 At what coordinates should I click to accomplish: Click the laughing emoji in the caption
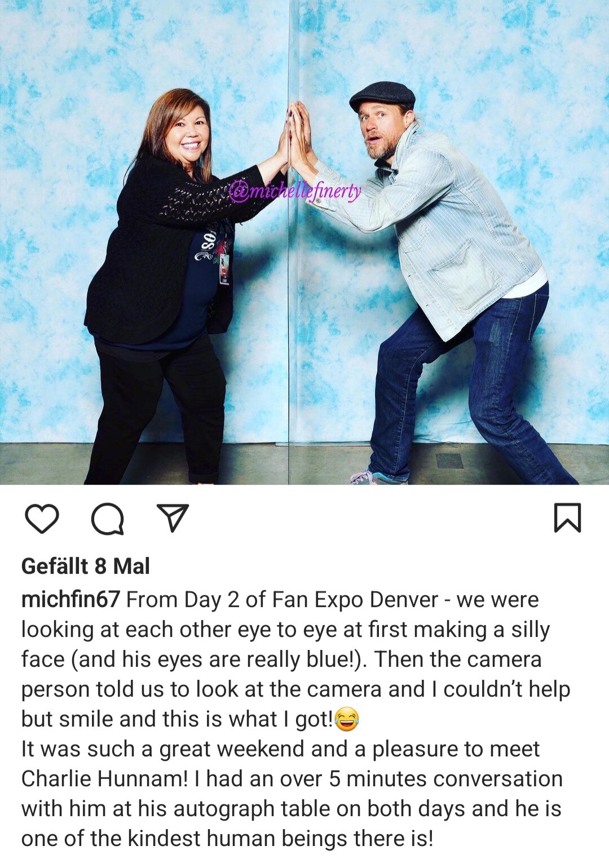(347, 719)
